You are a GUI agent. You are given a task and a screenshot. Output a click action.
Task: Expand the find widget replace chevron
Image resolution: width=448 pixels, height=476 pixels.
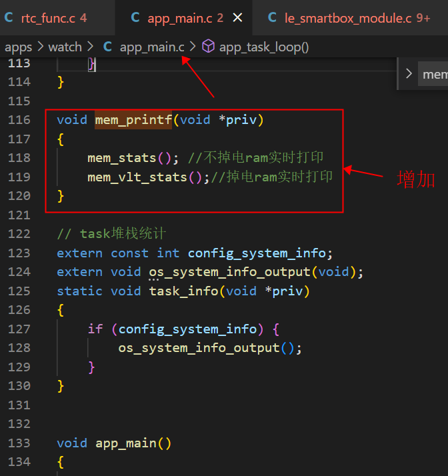point(409,73)
